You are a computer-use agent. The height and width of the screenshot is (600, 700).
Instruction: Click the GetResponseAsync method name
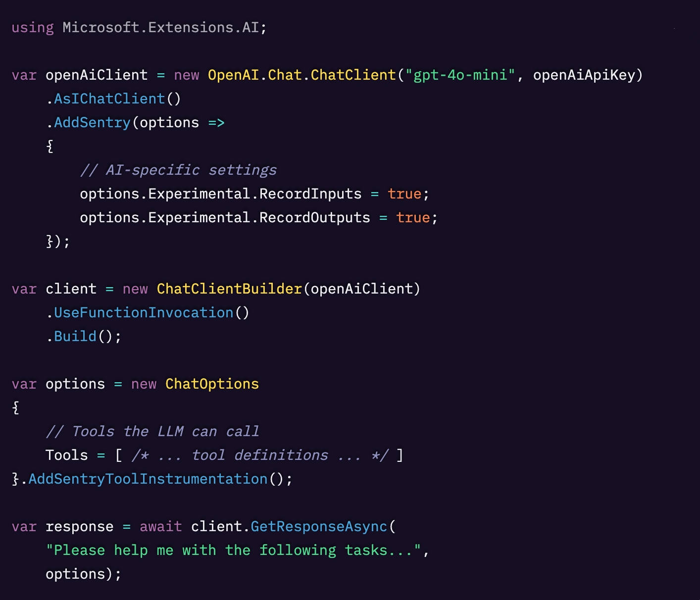click(319, 527)
